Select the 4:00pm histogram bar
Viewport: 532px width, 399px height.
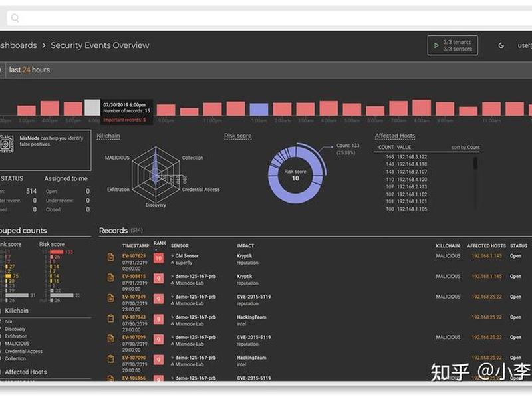(x=49, y=108)
